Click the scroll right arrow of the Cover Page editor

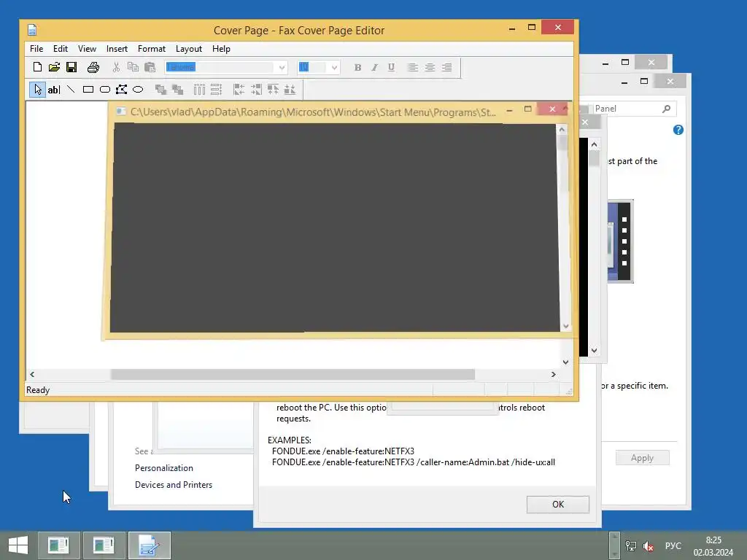point(553,374)
